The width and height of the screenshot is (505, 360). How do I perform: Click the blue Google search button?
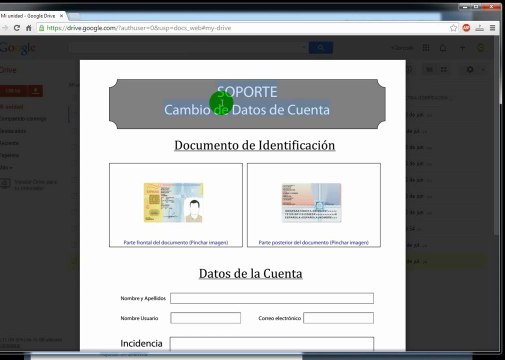(x=321, y=48)
